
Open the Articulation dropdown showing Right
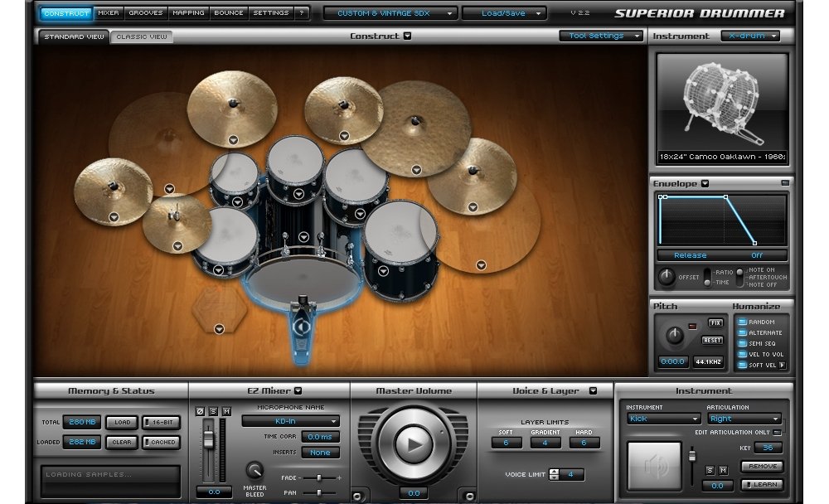[744, 419]
